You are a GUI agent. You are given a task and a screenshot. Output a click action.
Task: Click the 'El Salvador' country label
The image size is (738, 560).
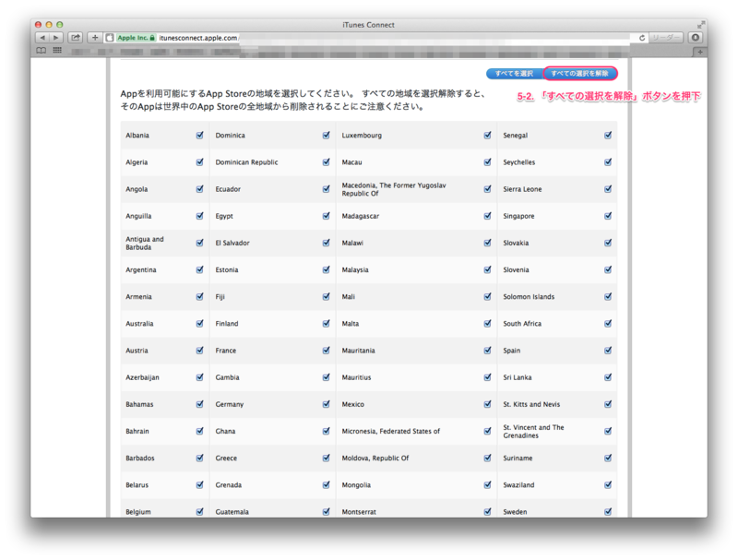coord(232,243)
